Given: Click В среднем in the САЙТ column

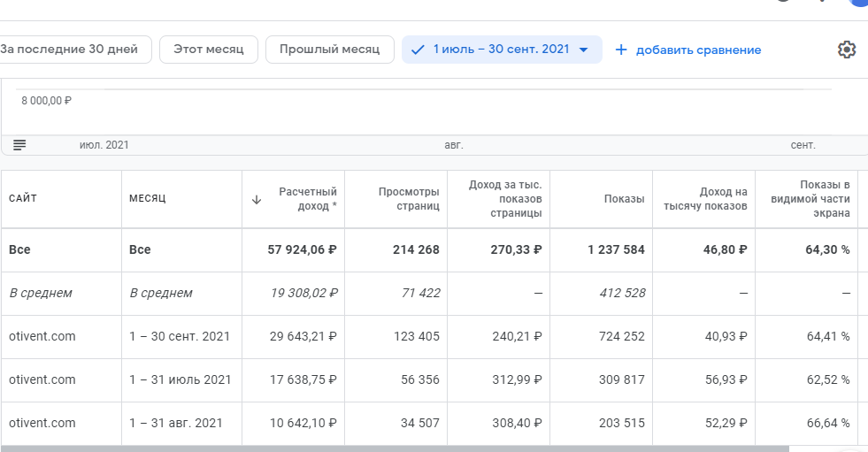Looking at the screenshot, I should 41,293.
